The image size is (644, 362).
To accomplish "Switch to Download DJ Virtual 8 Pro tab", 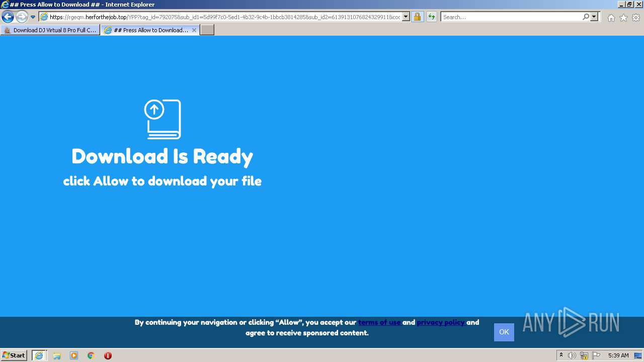I will 50,30.
